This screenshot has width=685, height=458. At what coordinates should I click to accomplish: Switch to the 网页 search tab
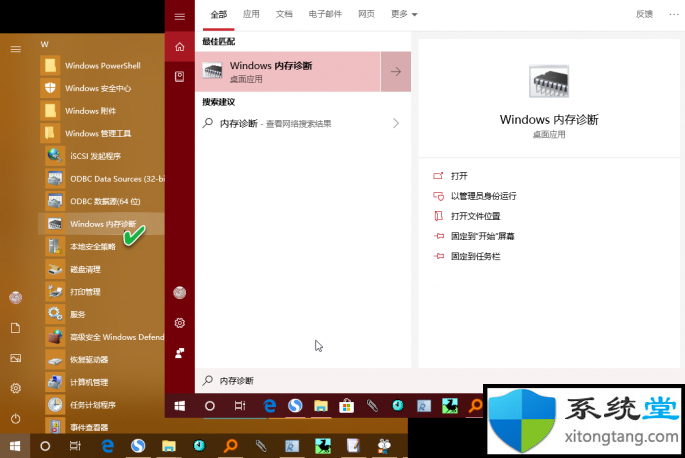tap(367, 14)
